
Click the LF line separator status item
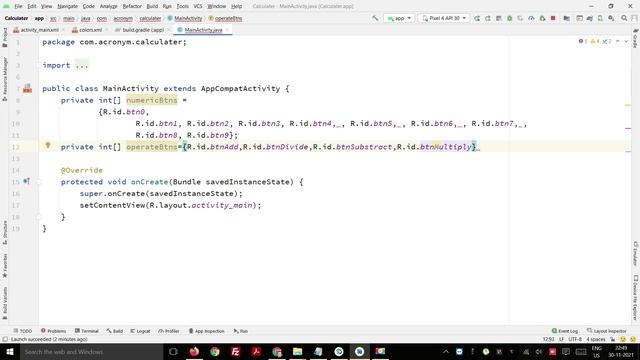[562, 339]
